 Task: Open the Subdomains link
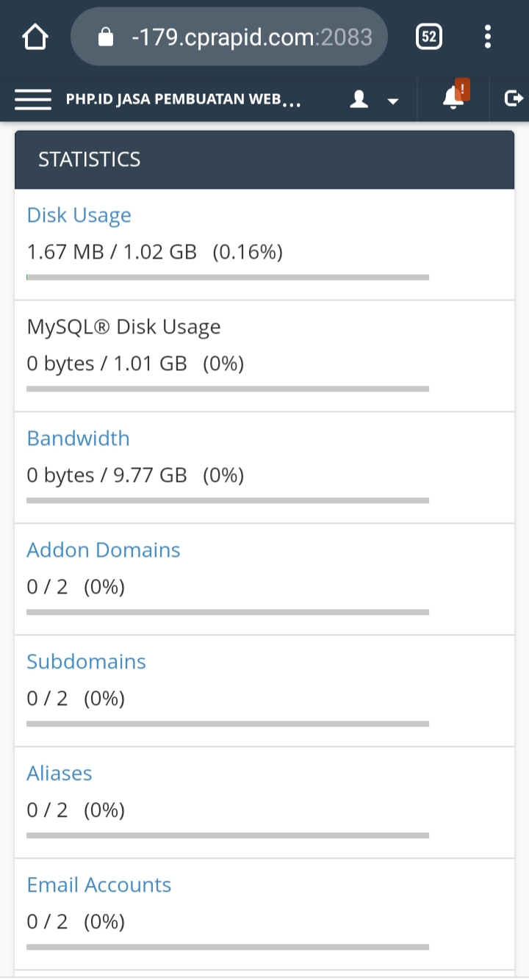[86, 662]
